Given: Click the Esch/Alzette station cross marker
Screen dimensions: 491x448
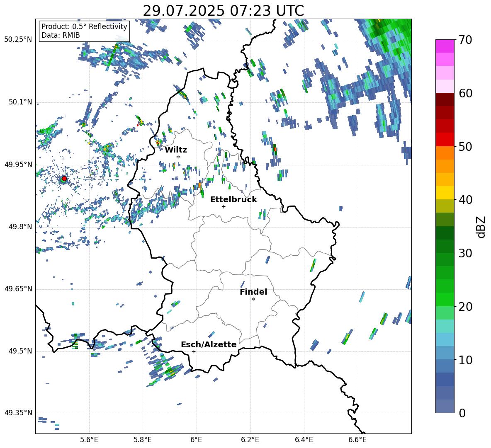Looking at the screenshot, I should click(194, 351).
